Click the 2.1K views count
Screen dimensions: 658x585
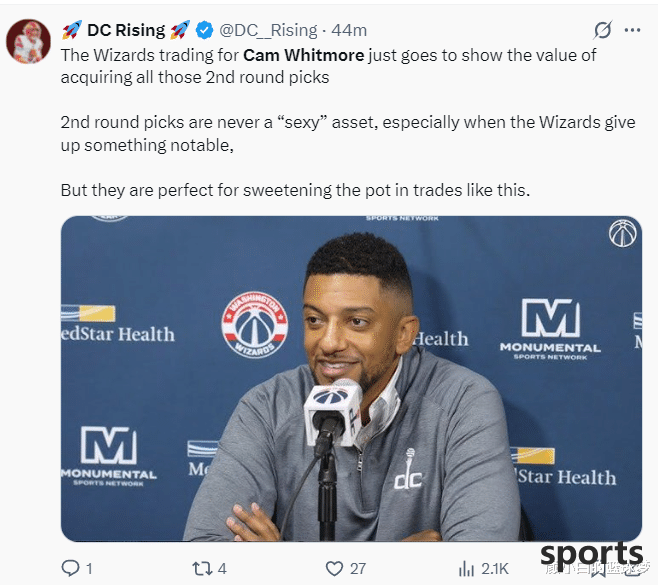point(495,569)
